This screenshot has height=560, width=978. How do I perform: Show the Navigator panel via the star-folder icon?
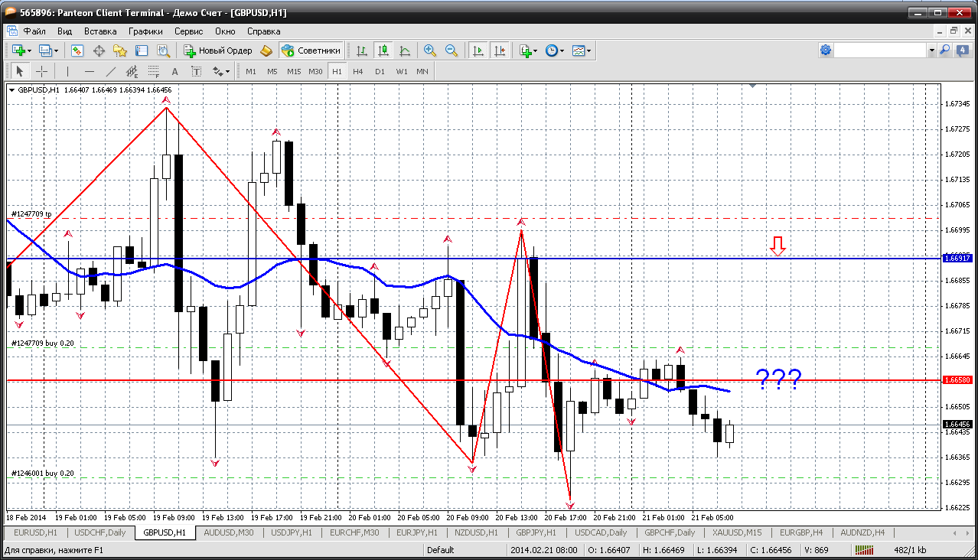[120, 50]
